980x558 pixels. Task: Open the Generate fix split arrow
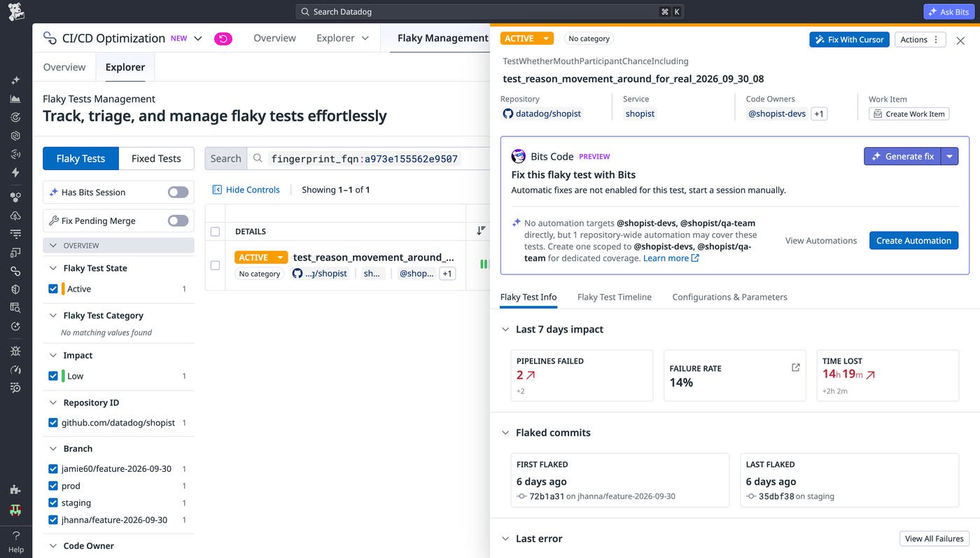point(950,156)
